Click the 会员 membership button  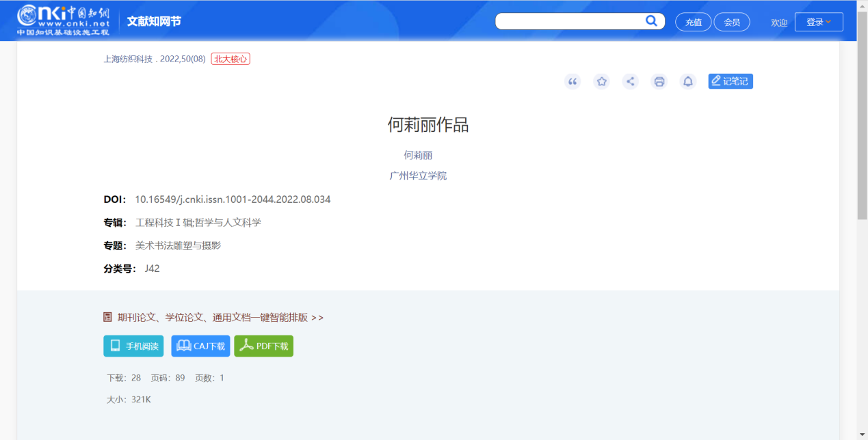(731, 23)
